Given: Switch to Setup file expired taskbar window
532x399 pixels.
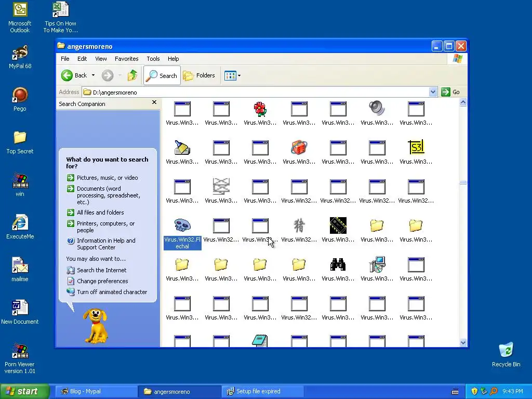Looking at the screenshot, I should [262, 391].
